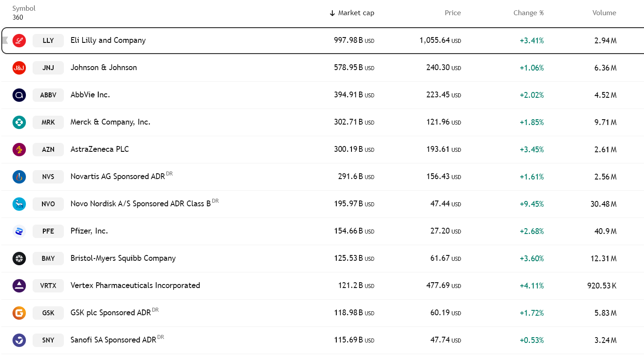Click the Pfizer spiral logo icon

point(19,231)
